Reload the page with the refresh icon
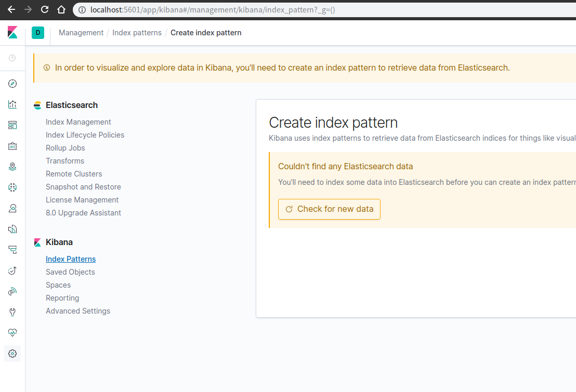The height and width of the screenshot is (392, 576). coord(45,9)
